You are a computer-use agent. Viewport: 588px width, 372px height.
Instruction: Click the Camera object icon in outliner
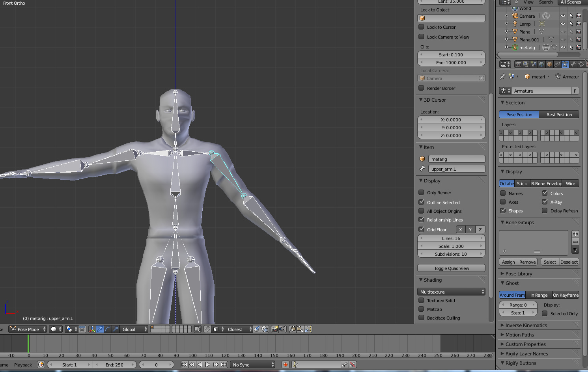coord(515,16)
